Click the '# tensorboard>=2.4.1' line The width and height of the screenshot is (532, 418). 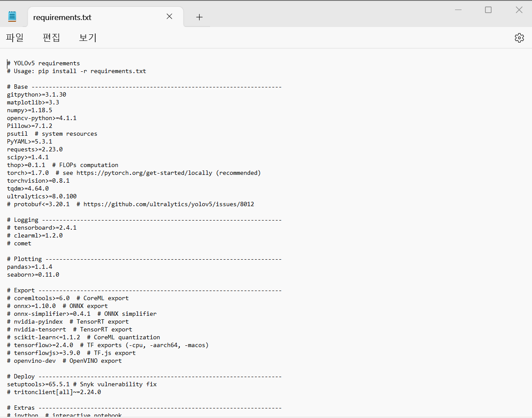[x=42, y=227]
